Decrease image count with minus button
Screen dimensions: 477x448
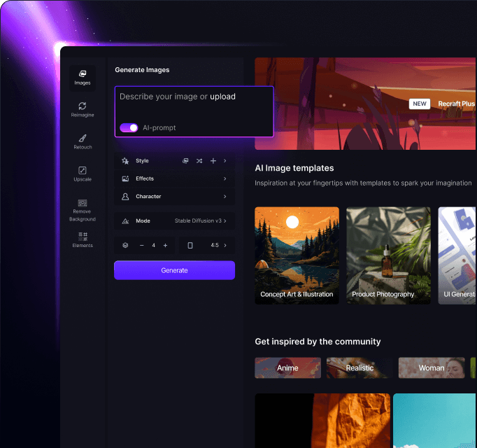(141, 246)
